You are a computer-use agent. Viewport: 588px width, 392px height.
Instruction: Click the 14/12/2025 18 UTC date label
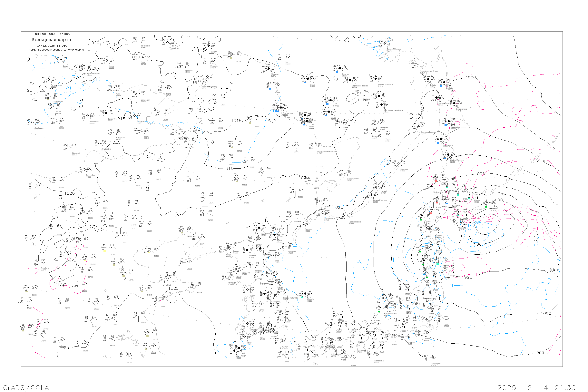52,46
